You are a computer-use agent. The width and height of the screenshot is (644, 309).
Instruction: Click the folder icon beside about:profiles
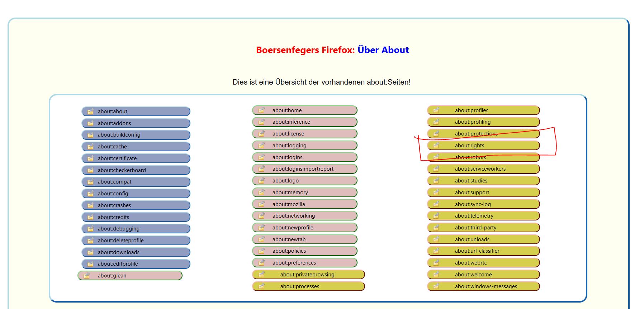(436, 110)
